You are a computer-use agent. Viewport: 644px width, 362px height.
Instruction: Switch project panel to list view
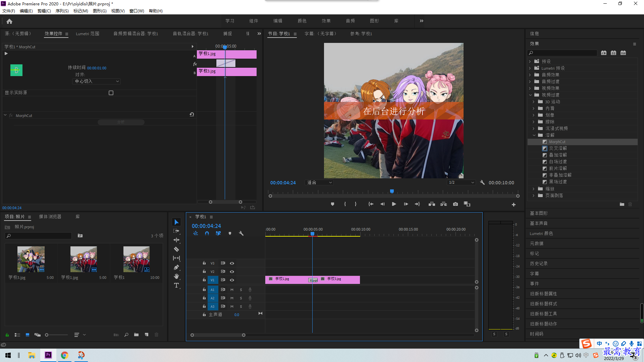(x=17, y=335)
